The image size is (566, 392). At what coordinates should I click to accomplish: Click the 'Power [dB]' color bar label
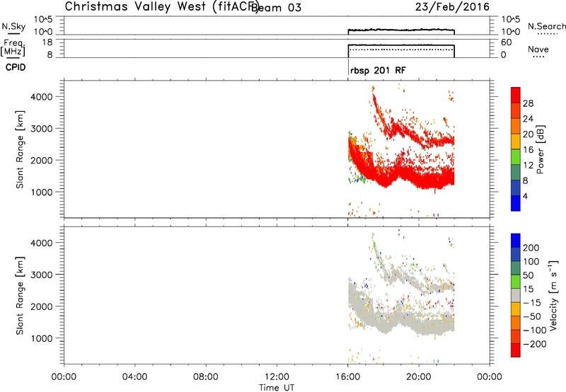coord(540,149)
